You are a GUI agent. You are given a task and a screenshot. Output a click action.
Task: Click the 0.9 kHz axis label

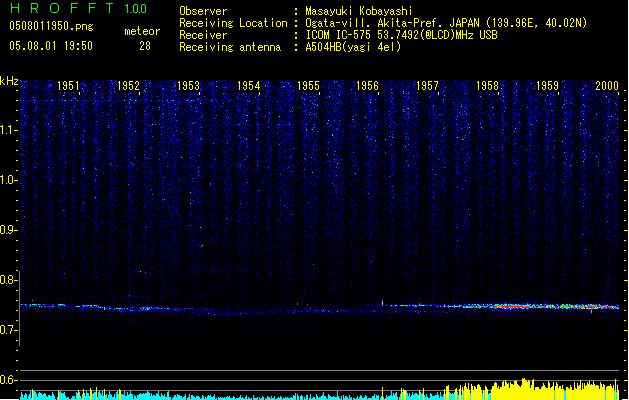pos(8,230)
